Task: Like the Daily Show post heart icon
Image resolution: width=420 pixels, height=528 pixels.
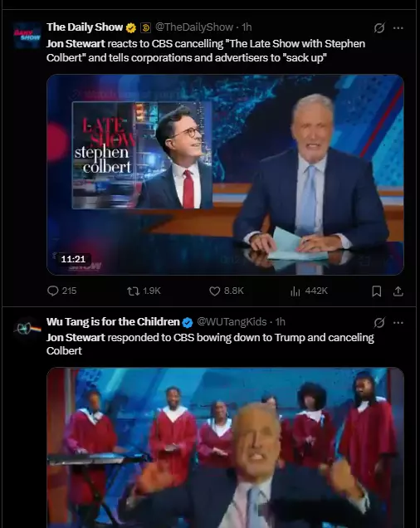Action: coord(214,291)
